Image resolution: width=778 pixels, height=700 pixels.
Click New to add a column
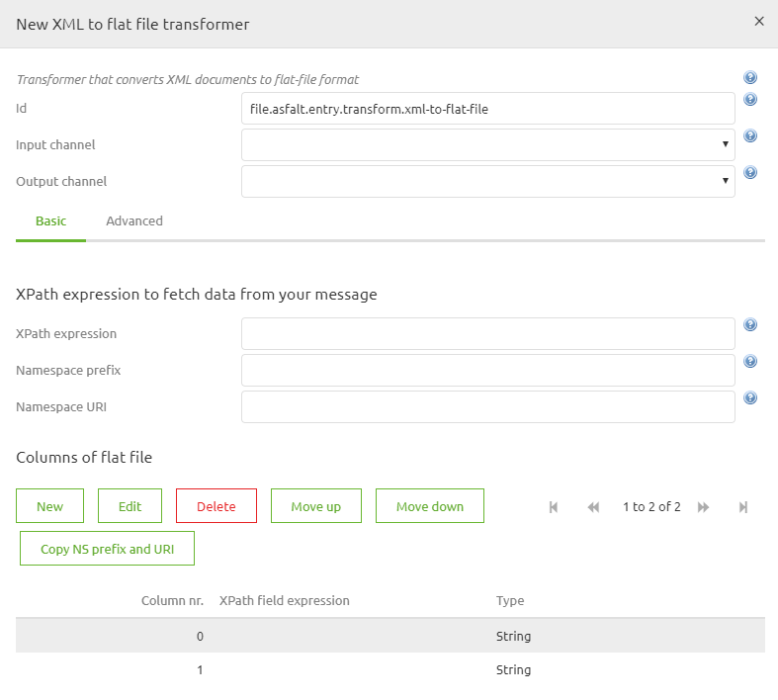[49, 506]
